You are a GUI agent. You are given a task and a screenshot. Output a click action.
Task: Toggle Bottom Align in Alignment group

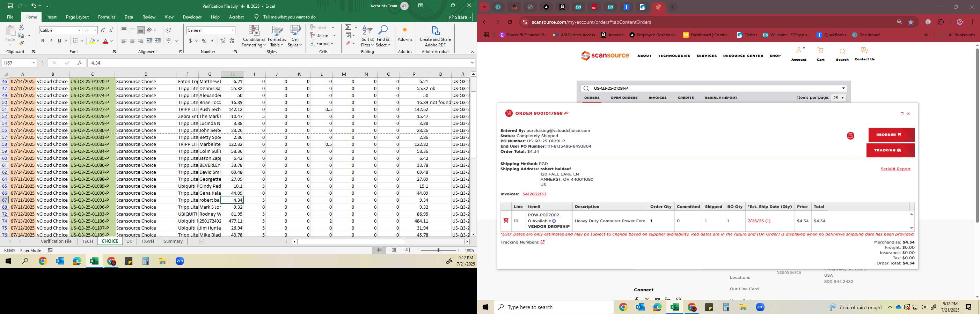[141, 30]
